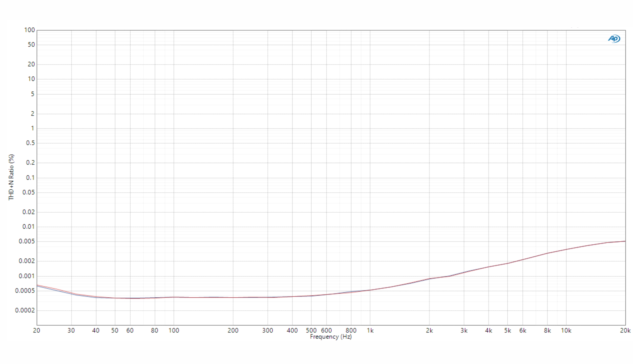Click the '20' label on the THD+N axis

(x=31, y=65)
